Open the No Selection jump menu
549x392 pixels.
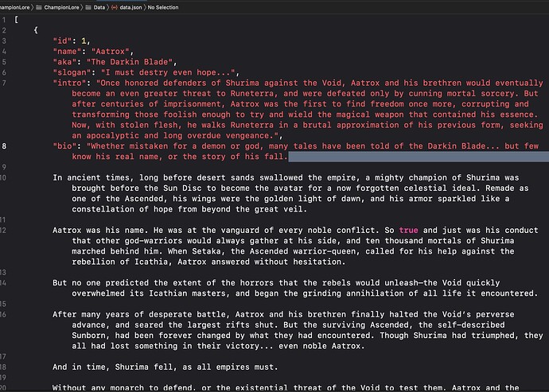[x=163, y=7]
